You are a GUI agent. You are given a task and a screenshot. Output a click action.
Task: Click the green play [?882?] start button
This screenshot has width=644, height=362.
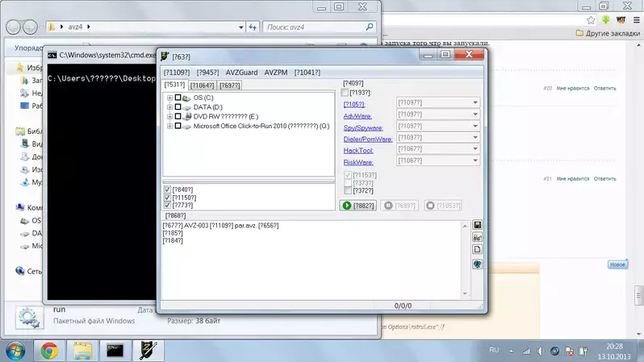[358, 206]
